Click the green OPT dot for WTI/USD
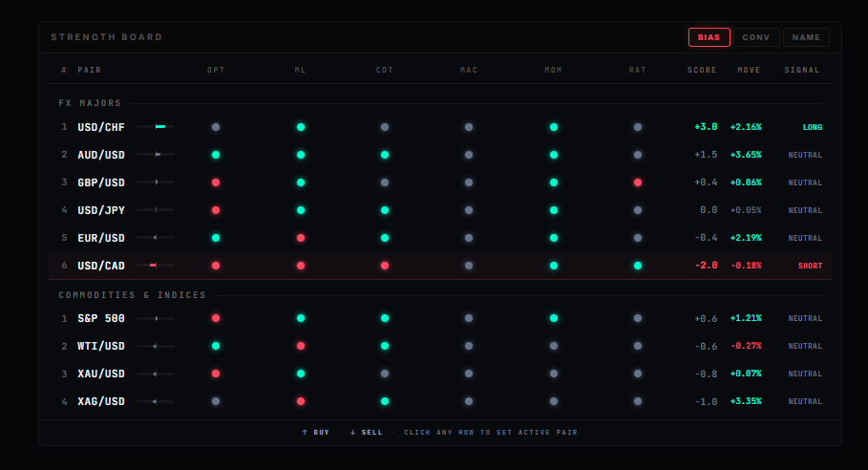Screen dimensions: 868x470 (216, 346)
